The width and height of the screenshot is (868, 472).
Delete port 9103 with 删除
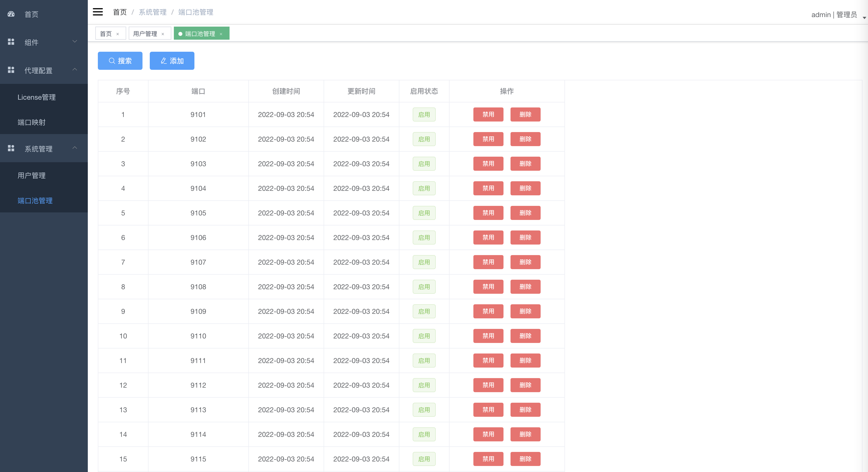[x=525, y=163]
